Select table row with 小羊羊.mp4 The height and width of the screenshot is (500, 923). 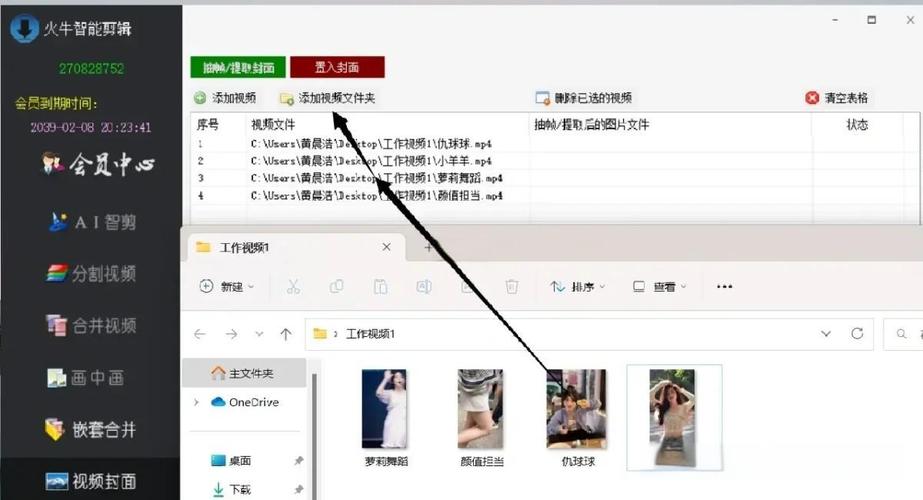click(x=553, y=161)
